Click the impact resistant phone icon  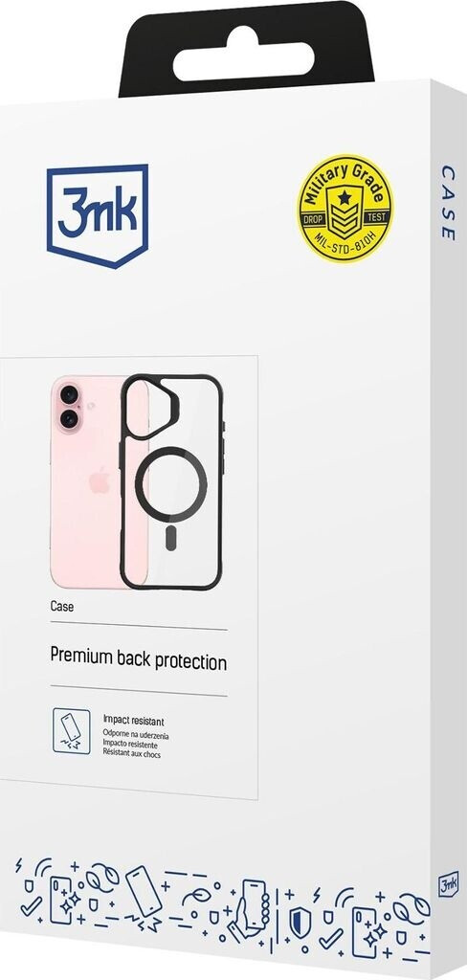point(72,730)
